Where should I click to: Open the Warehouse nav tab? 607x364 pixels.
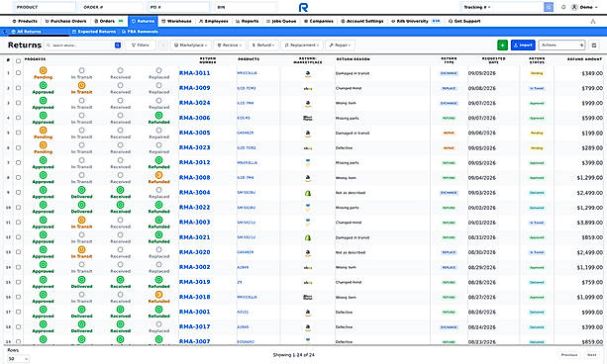pos(176,22)
